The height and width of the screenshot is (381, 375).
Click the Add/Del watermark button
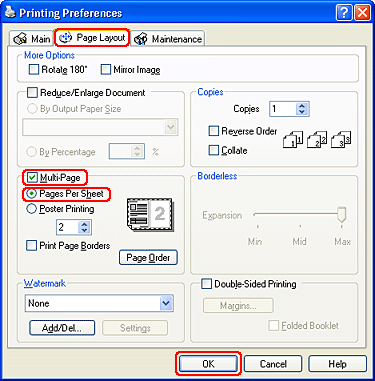coord(62,328)
